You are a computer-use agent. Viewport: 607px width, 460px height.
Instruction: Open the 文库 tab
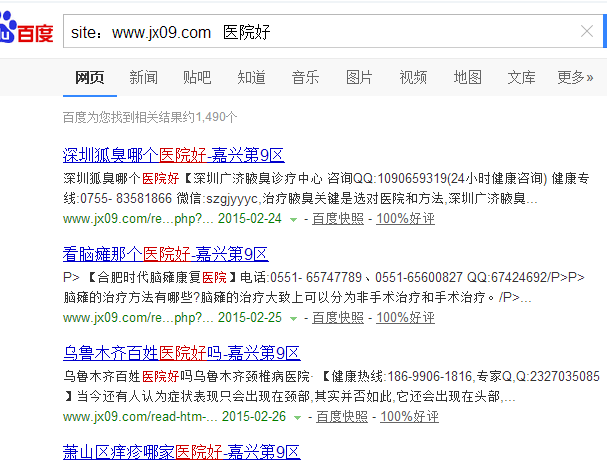(521, 77)
